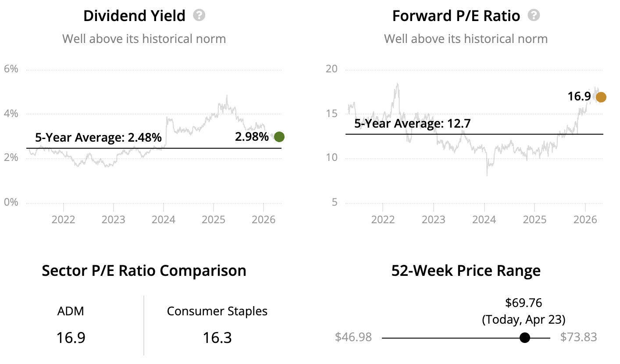Image resolution: width=620 pixels, height=364 pixels.
Task: Click the $73.83 52-week high price
Action: [x=579, y=337]
